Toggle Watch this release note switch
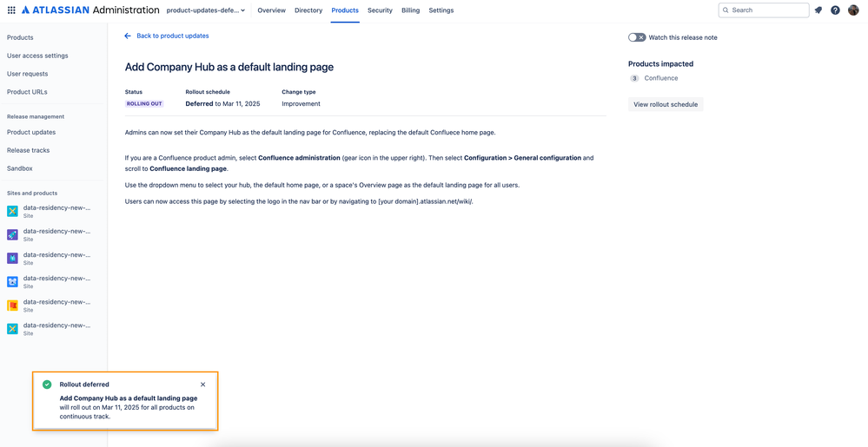The width and height of the screenshot is (868, 447). pos(637,37)
